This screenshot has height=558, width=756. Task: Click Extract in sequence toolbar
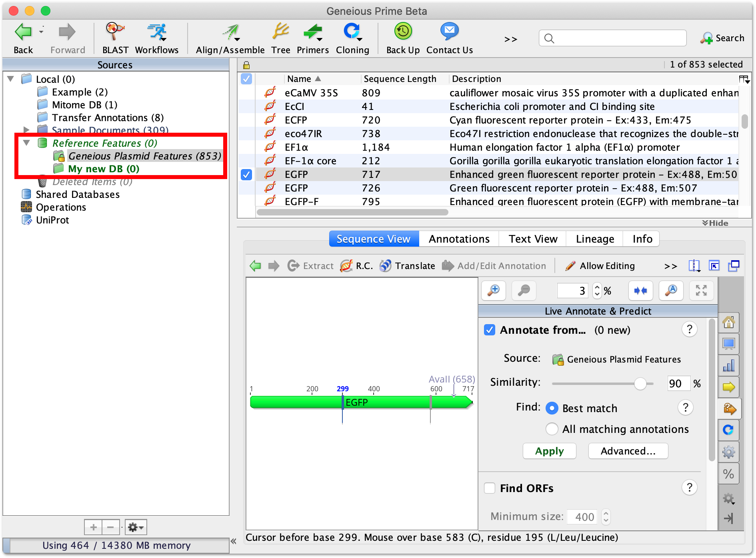(310, 266)
